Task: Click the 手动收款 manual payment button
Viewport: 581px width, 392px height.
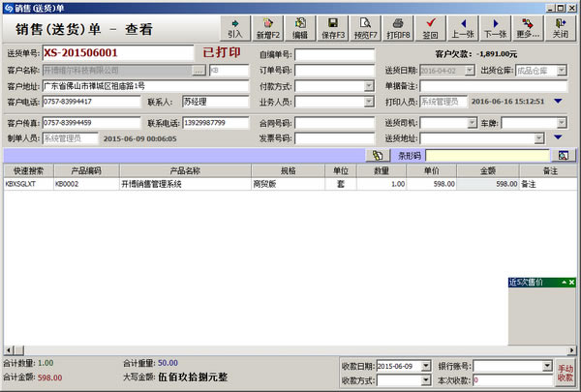Action: [566, 373]
